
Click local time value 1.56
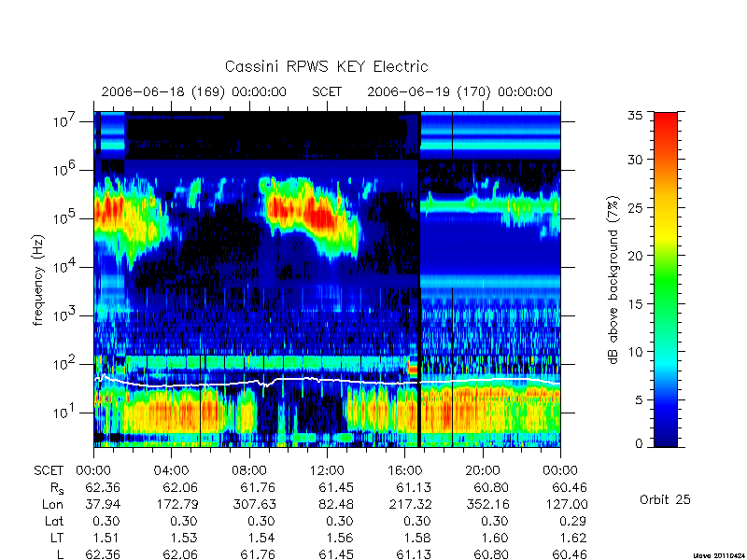click(x=340, y=538)
